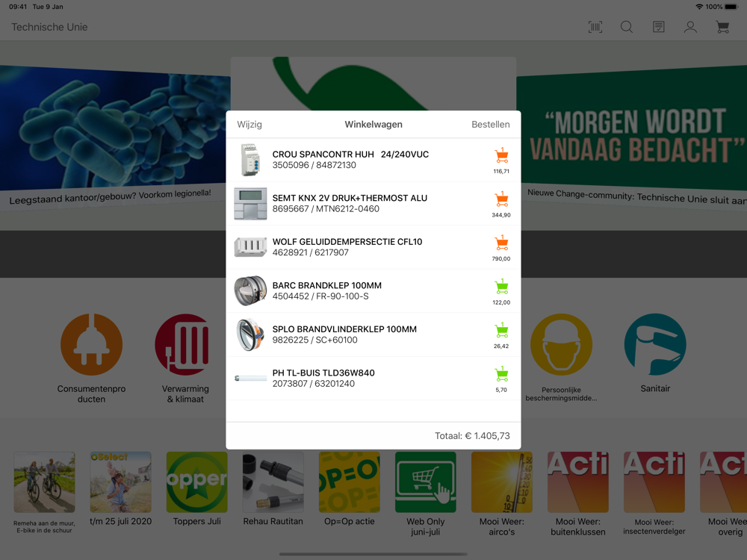Open the order list checklist icon
Screen dimensions: 747x560
(658, 27)
